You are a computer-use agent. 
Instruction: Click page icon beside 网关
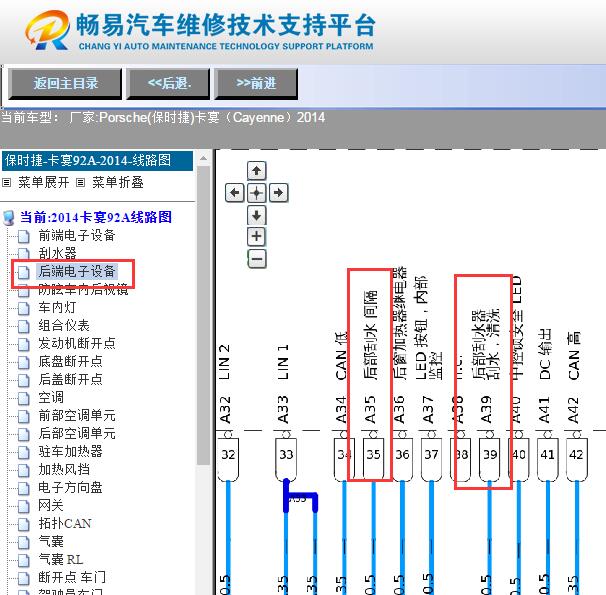point(24,506)
